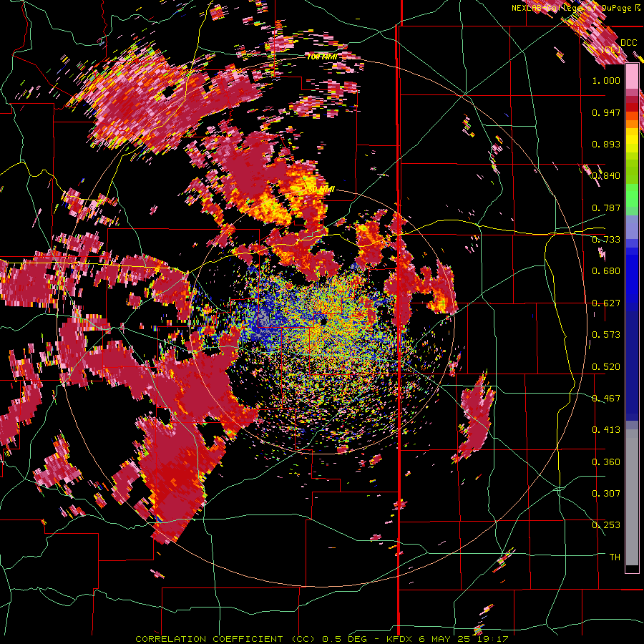Click the 100 NMI range ring label

(x=323, y=57)
